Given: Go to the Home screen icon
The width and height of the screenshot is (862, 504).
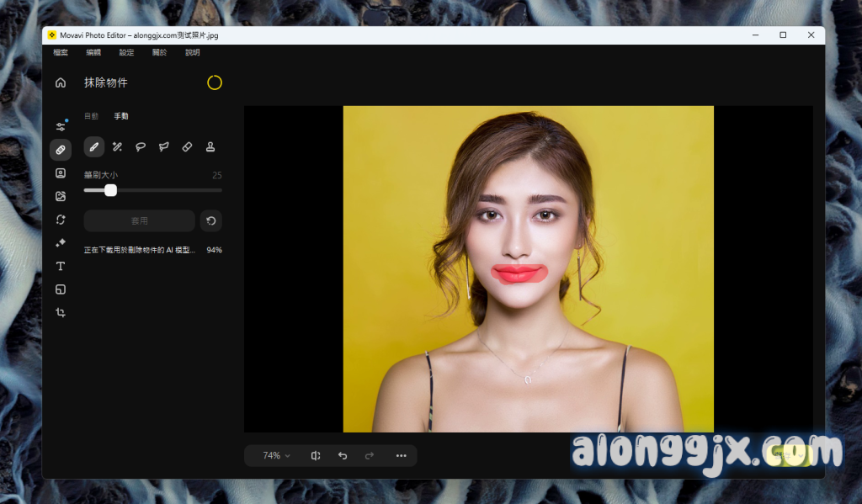Looking at the screenshot, I should point(61,82).
